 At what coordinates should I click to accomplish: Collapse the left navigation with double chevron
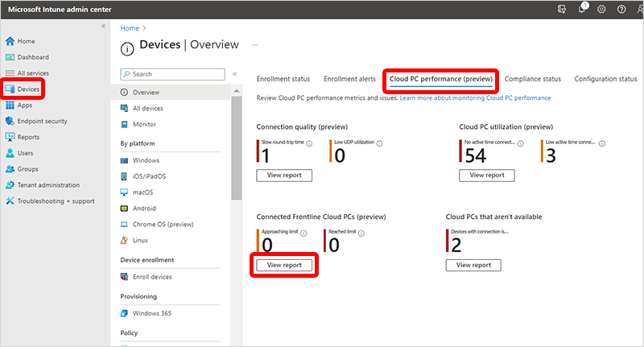pos(104,27)
